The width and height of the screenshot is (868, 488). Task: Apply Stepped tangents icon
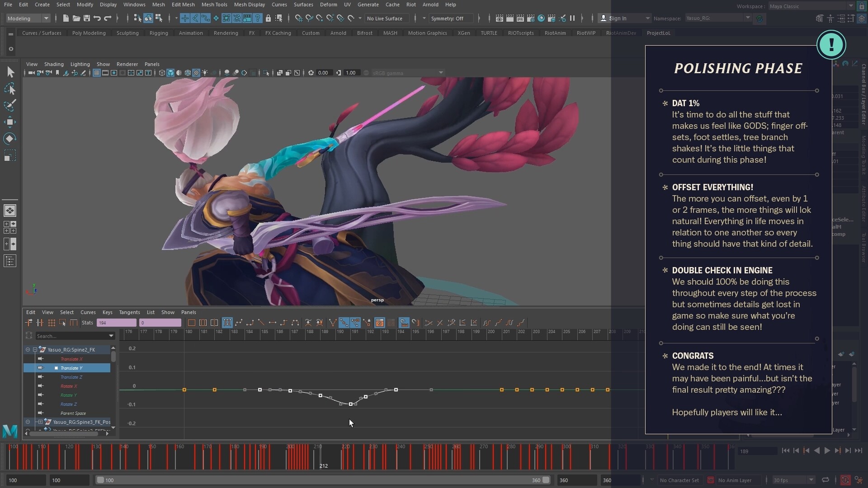284,323
